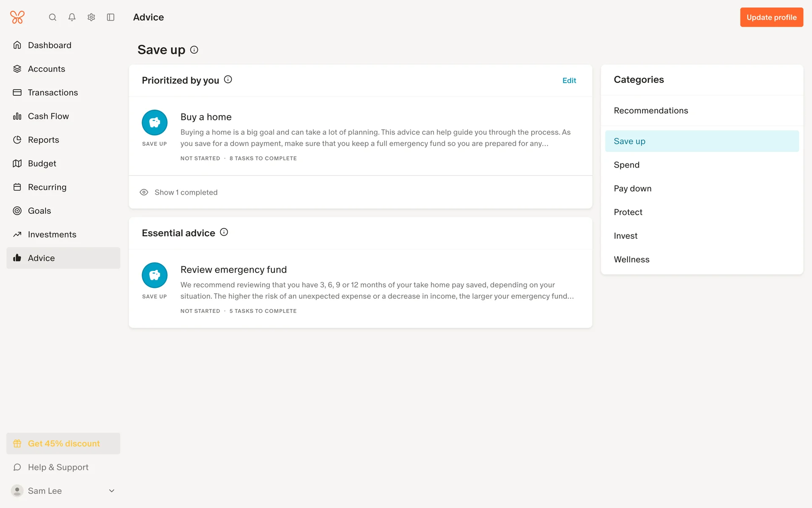
Task: Go to the Investments page
Action: (52, 235)
